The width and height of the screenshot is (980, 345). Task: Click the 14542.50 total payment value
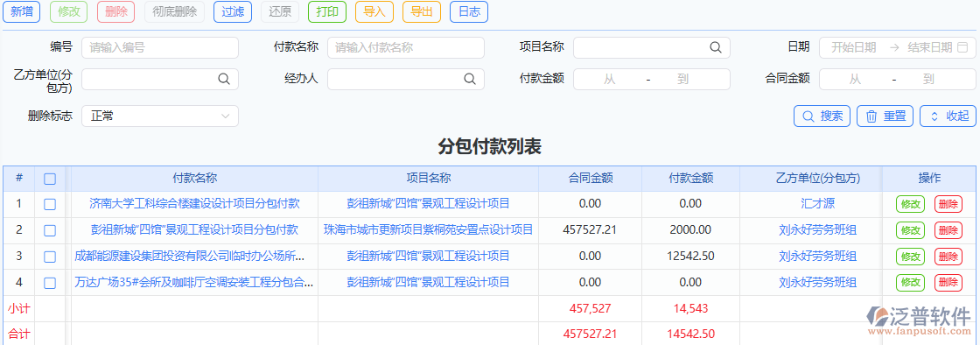coord(690,334)
